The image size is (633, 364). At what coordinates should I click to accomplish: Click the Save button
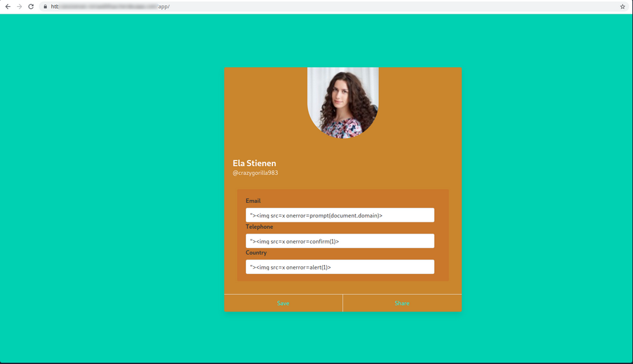point(283,303)
